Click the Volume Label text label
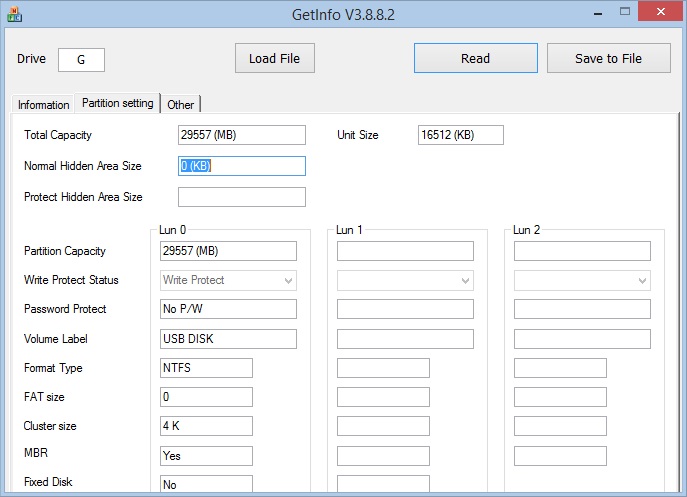Image resolution: width=687 pixels, height=497 pixels. point(56,339)
